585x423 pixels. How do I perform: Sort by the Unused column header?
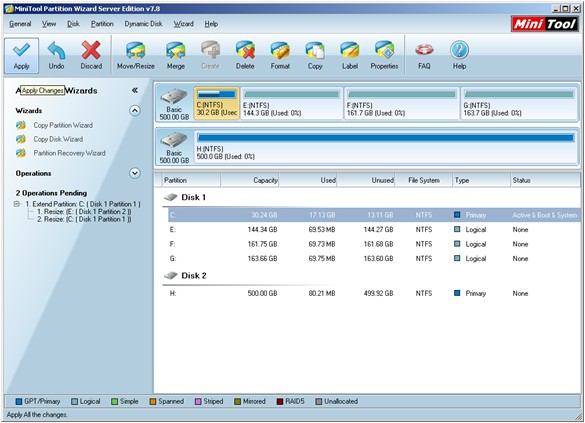366,180
